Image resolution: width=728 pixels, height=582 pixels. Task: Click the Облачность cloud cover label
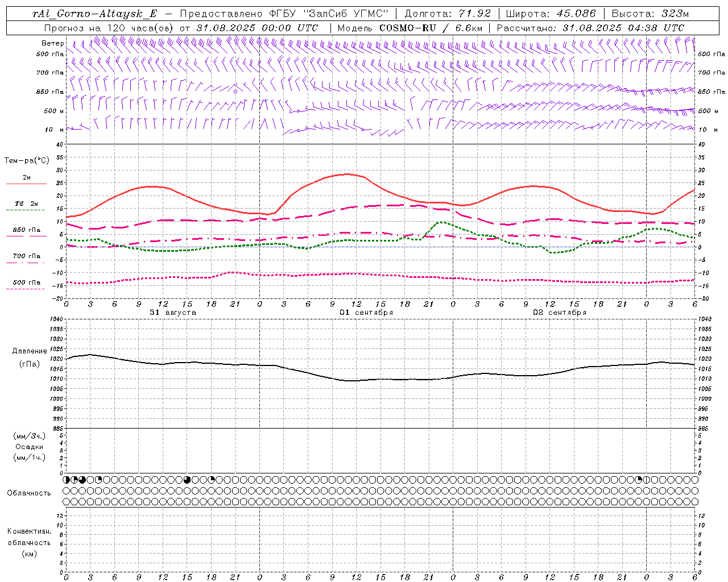click(x=29, y=493)
